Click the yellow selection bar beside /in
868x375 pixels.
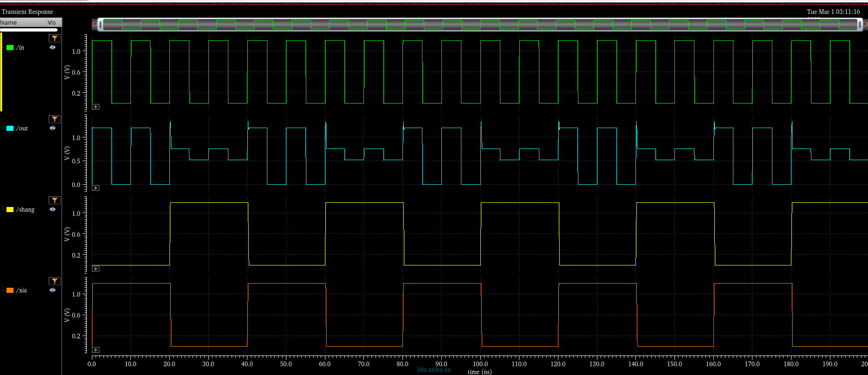click(1, 72)
